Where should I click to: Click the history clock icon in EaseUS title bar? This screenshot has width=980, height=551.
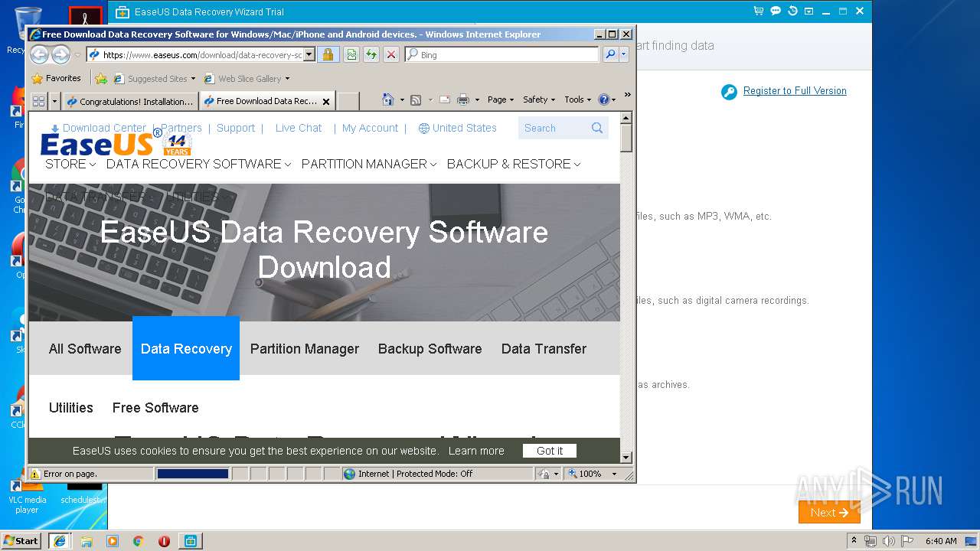tap(792, 11)
